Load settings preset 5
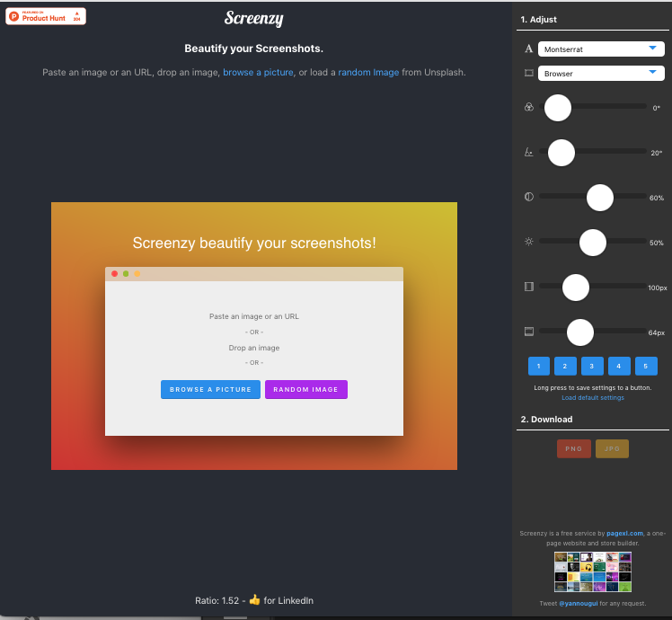This screenshot has width=672, height=620. 646,367
